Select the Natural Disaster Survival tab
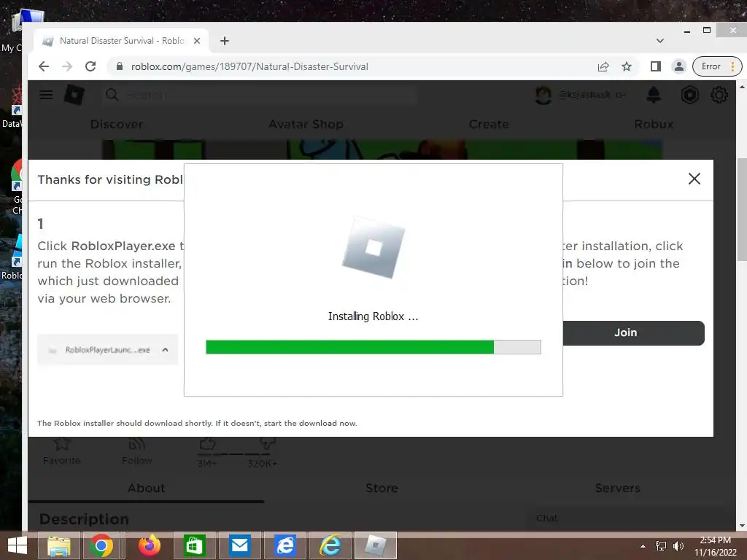The image size is (747, 560). pyautogui.click(x=122, y=41)
